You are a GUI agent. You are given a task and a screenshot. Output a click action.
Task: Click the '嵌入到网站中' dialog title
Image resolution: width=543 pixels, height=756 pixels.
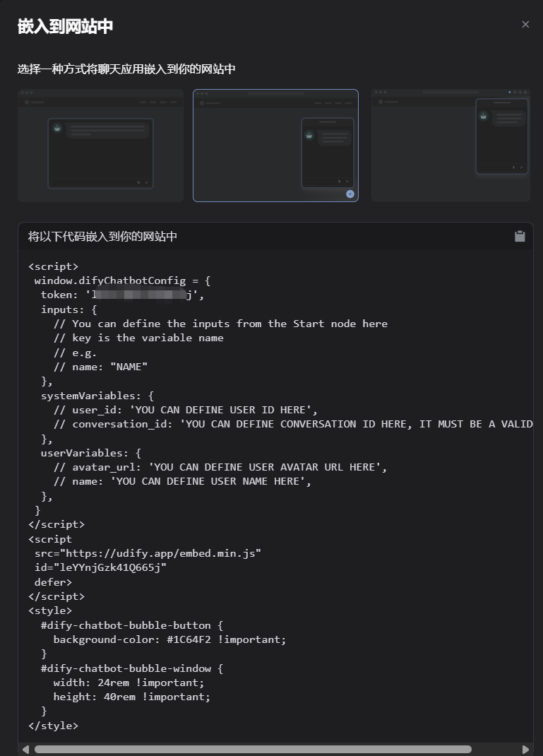tap(65, 26)
